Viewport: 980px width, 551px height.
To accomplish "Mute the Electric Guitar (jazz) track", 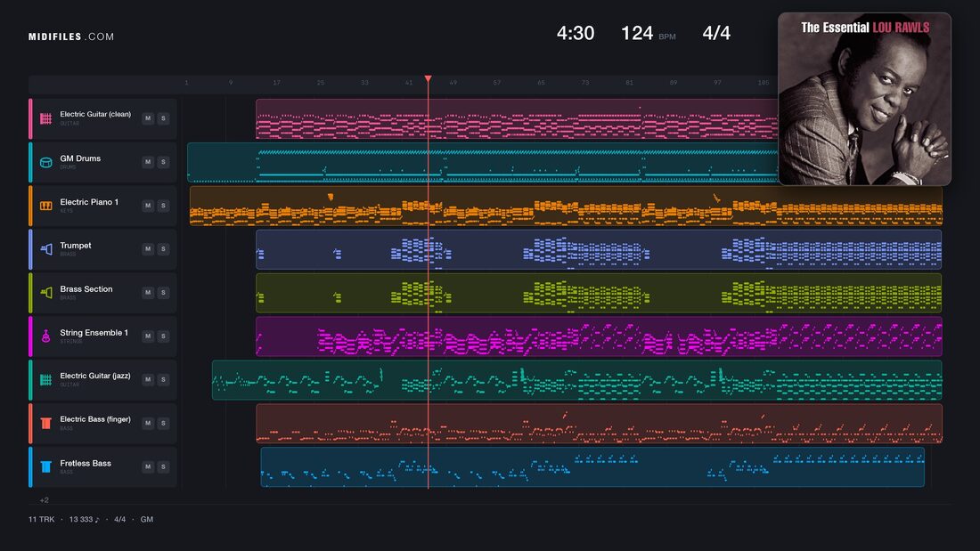I will pos(148,379).
